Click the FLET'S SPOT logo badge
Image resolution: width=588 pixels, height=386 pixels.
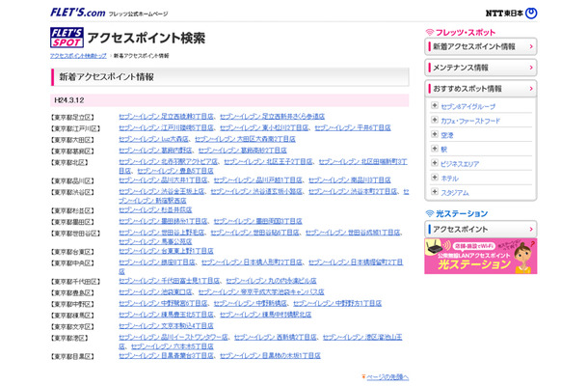(67, 38)
